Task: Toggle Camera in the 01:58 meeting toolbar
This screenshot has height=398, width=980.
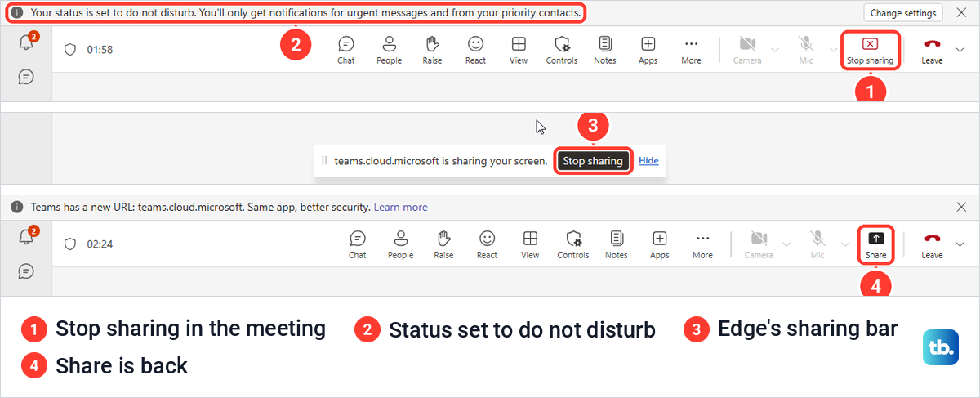Action: pyautogui.click(x=747, y=49)
